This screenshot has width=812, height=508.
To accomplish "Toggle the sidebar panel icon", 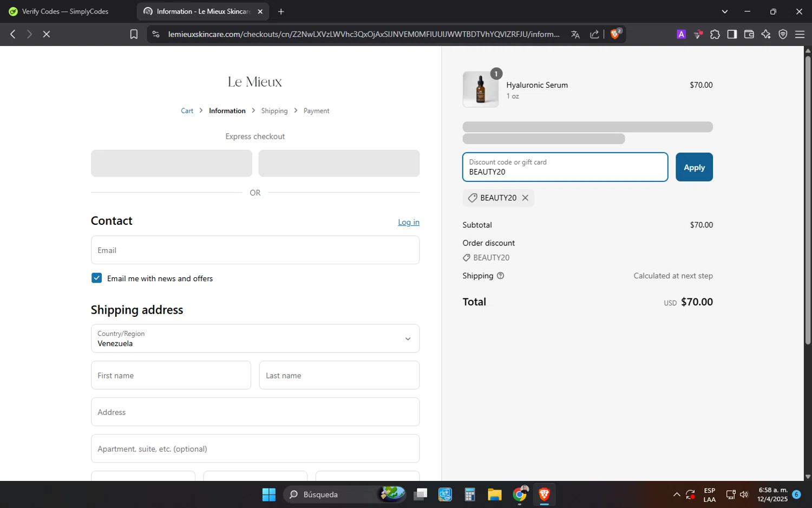I will point(732,34).
